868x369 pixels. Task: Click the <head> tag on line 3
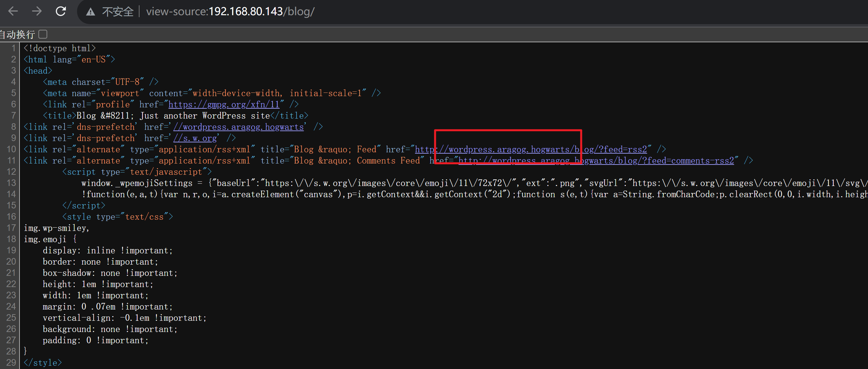(38, 71)
